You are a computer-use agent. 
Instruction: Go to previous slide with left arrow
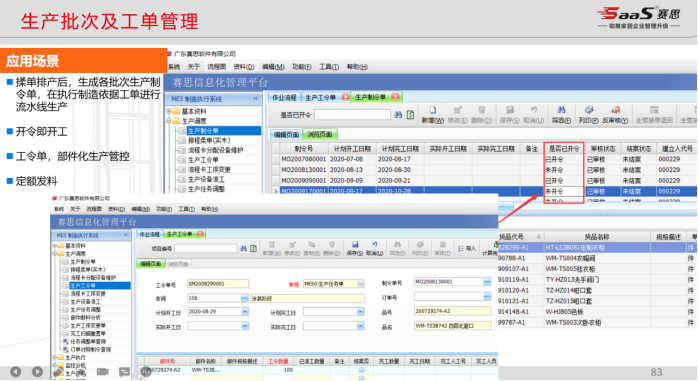tap(16, 371)
